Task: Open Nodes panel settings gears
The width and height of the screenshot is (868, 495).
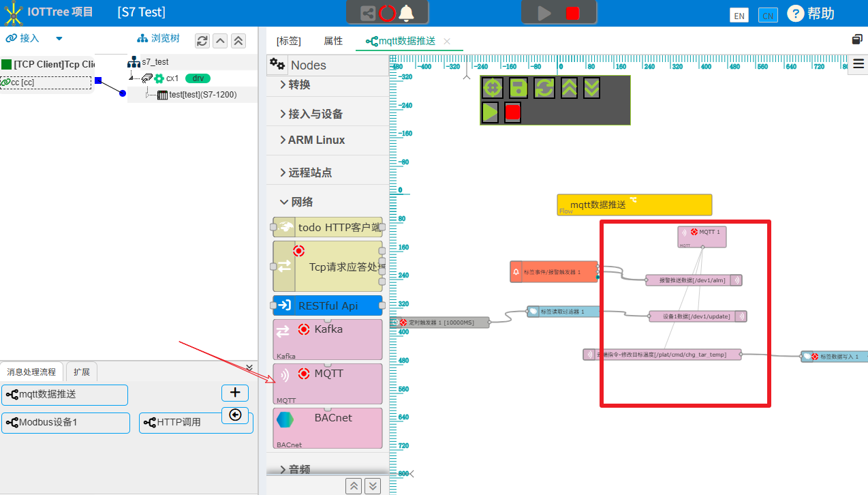Action: 277,64
